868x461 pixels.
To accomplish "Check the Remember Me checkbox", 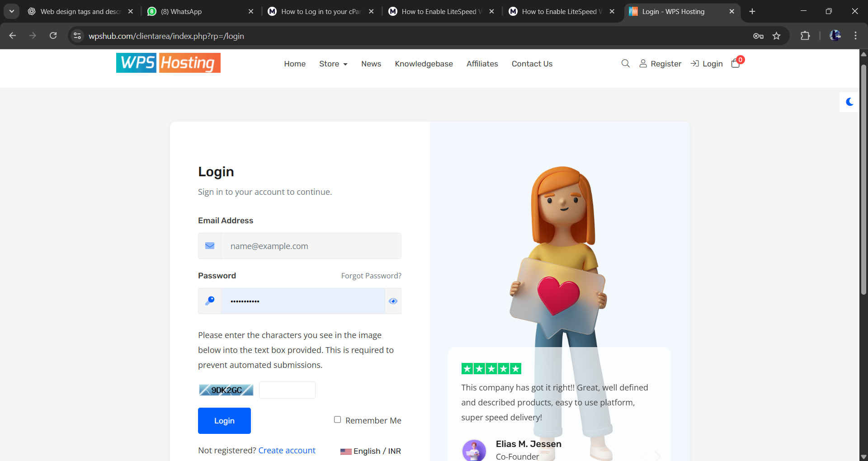I will [337, 420].
